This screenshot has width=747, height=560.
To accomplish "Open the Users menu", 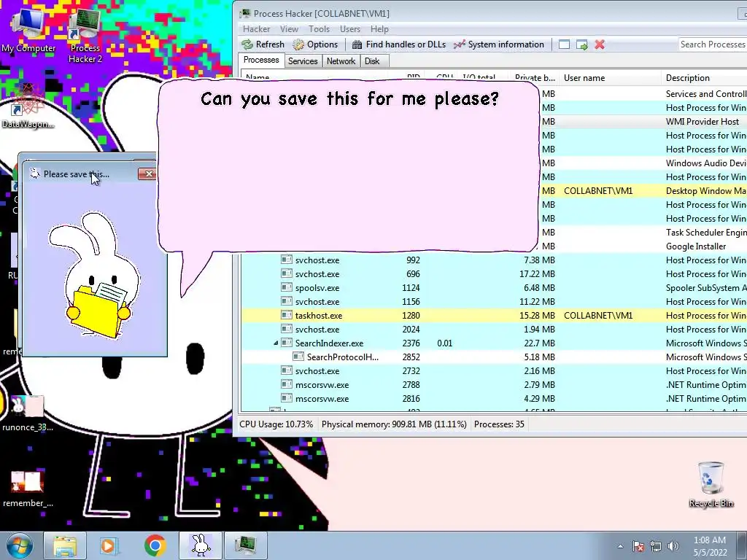I will click(x=349, y=29).
